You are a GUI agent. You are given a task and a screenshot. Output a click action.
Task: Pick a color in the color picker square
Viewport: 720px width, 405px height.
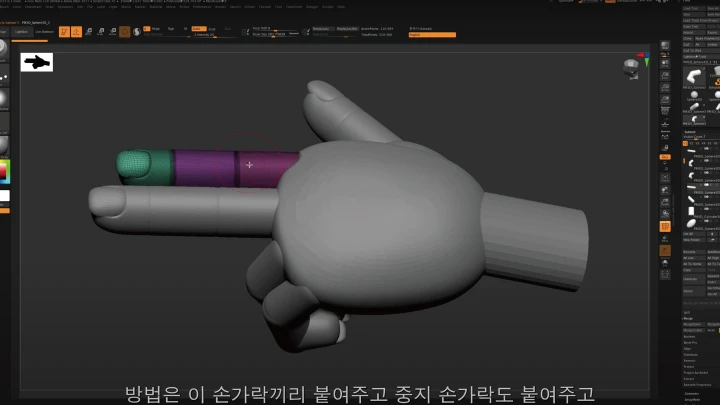click(3, 171)
